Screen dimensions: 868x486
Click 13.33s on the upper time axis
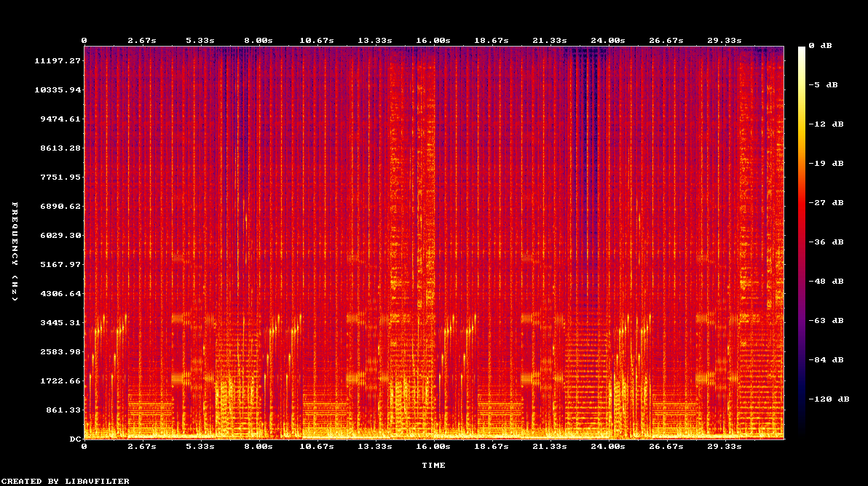tap(375, 41)
